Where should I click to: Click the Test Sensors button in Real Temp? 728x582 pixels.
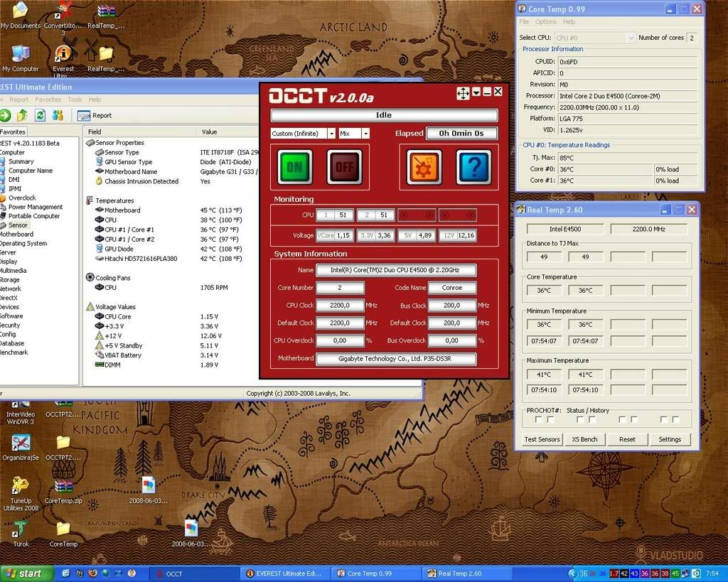click(542, 439)
